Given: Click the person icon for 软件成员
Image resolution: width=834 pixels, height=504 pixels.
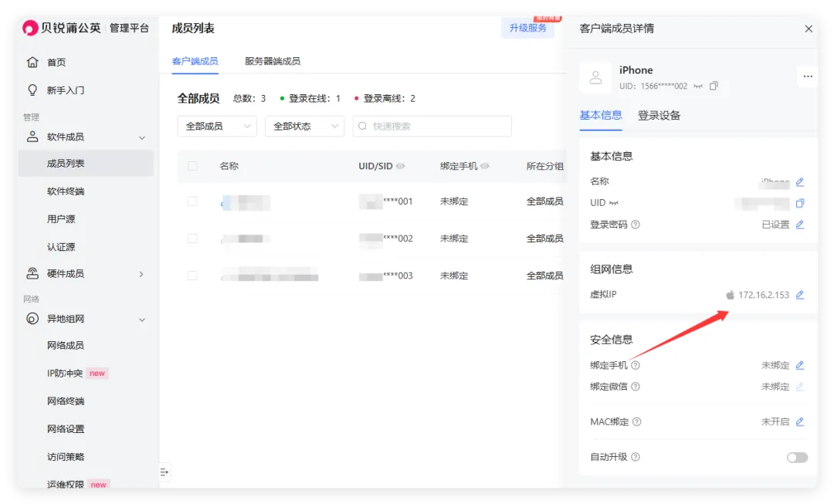Looking at the screenshot, I should (x=32, y=137).
